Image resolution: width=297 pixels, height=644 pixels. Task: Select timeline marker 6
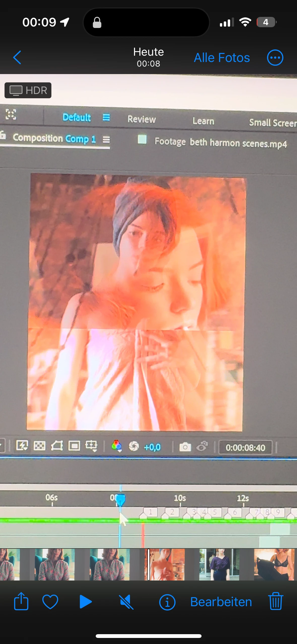pyautogui.click(x=235, y=512)
